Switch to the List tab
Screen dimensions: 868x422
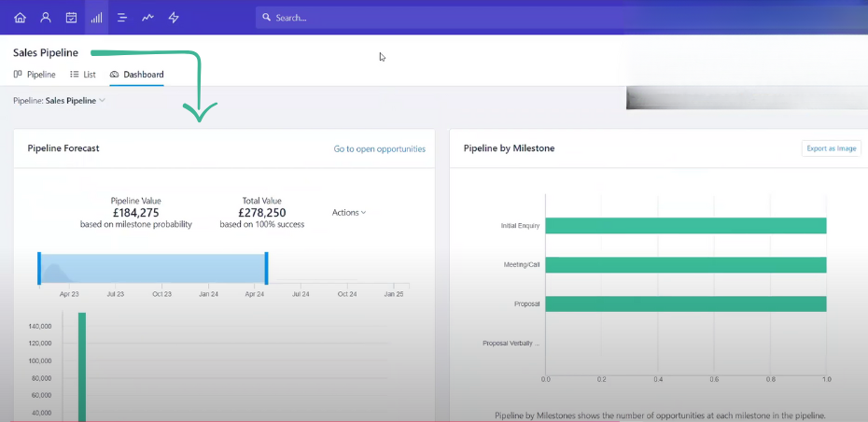83,74
